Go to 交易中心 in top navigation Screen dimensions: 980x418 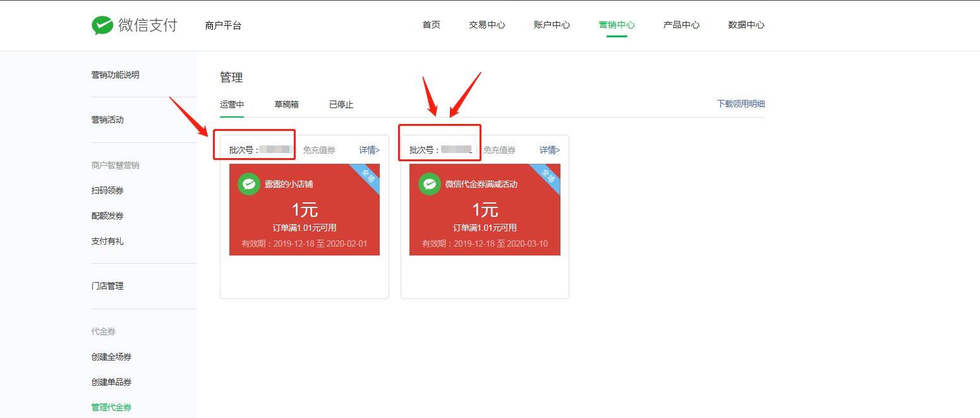click(x=487, y=25)
